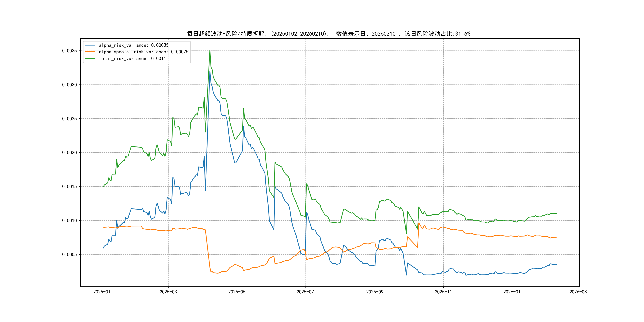The width and height of the screenshot is (644, 322).
Task: Click the 2025-05 x-axis tick label
Action: [237, 292]
